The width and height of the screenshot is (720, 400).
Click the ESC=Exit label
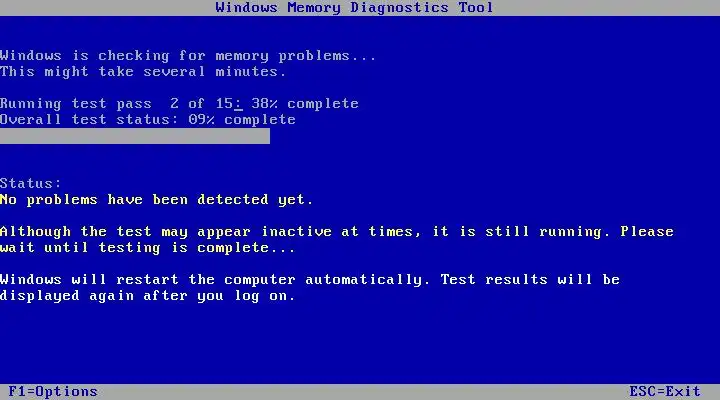(664, 392)
